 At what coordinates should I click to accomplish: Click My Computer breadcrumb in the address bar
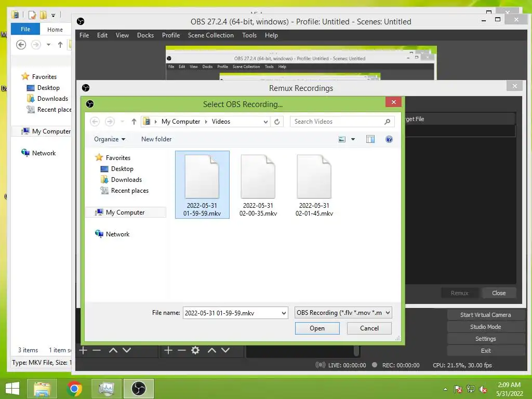click(x=181, y=122)
